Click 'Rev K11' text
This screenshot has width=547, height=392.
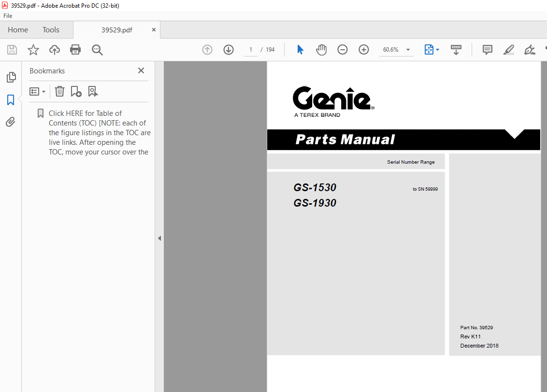point(470,336)
